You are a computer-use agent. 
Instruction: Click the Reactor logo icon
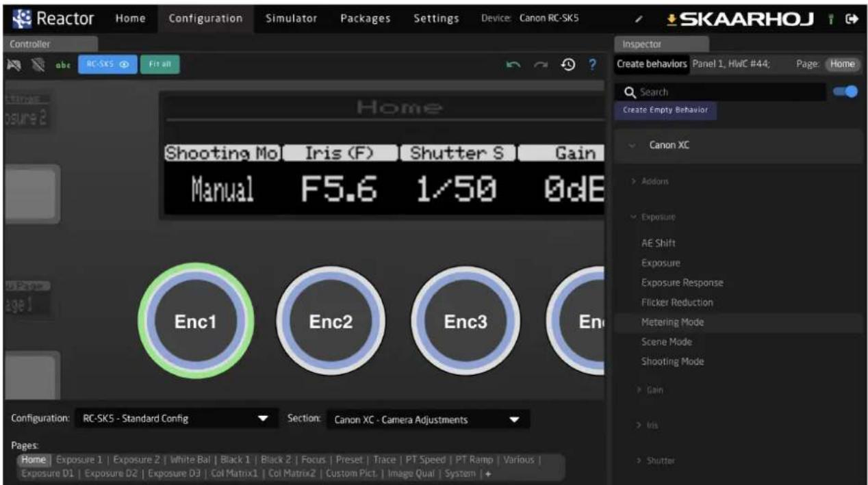21,18
